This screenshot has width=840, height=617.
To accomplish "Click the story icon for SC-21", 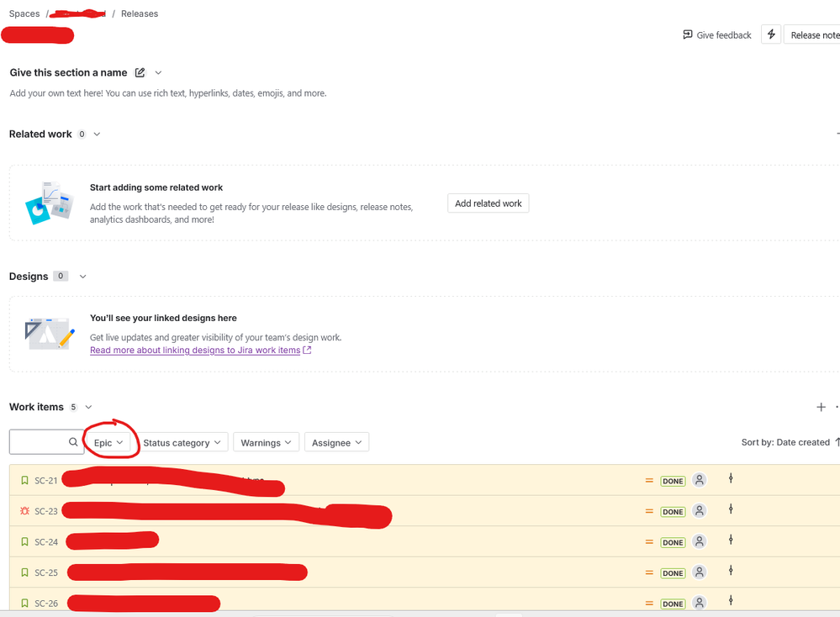I will pos(24,481).
